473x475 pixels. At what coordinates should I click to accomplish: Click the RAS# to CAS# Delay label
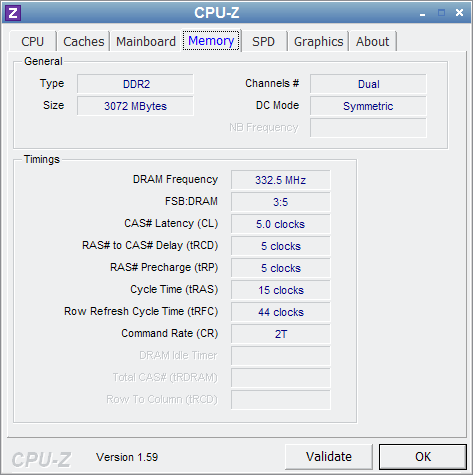click(x=150, y=245)
